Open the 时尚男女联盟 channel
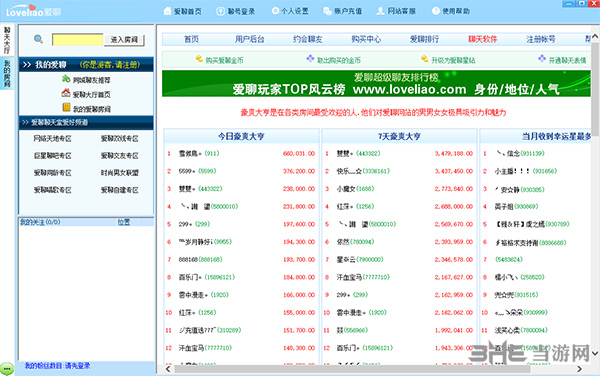This screenshot has width=600, height=376. [x=119, y=173]
